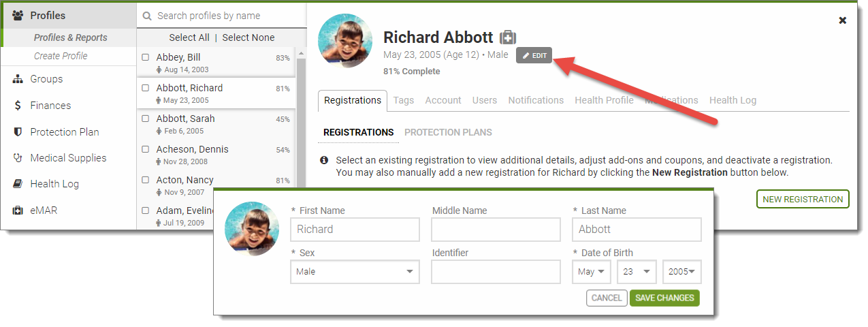Click the First Name input field
Image resolution: width=868 pixels, height=327 pixels.
[355, 230]
